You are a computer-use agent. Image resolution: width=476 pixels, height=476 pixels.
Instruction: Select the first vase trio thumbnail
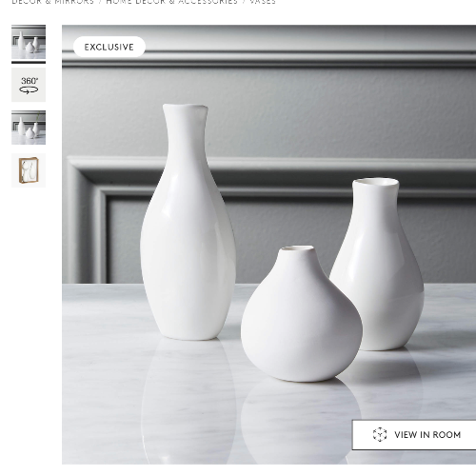(29, 42)
